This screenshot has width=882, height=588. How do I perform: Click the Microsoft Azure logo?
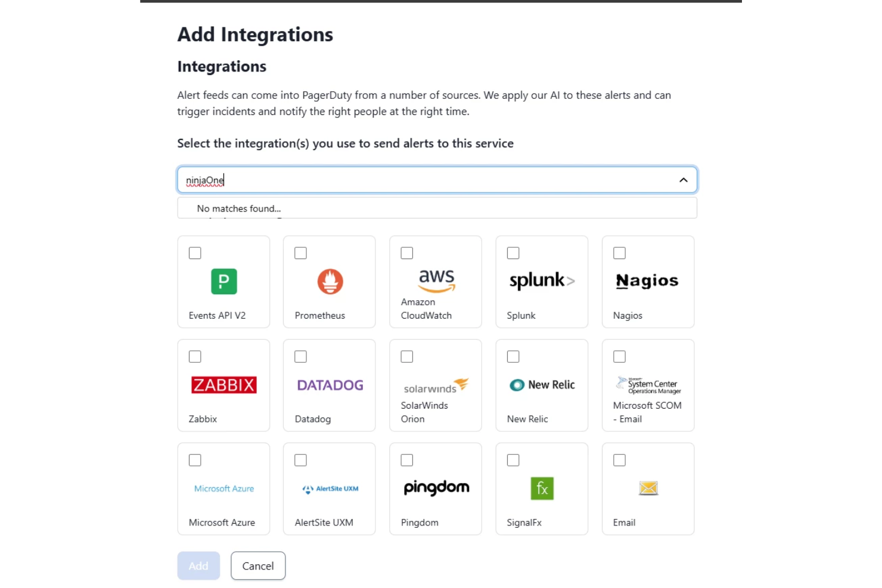pos(224,489)
